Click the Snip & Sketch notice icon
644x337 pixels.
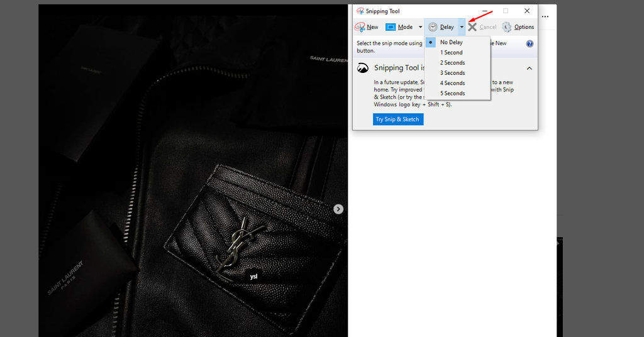tap(363, 68)
